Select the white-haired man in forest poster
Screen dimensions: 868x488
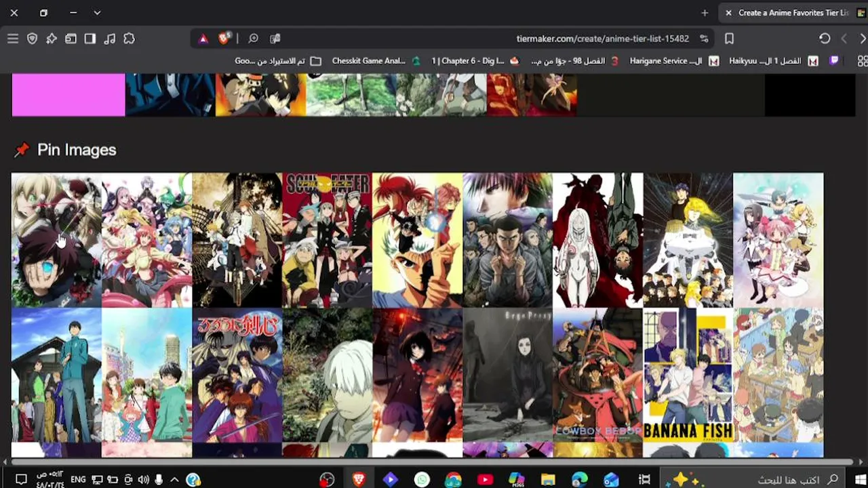coord(327,374)
